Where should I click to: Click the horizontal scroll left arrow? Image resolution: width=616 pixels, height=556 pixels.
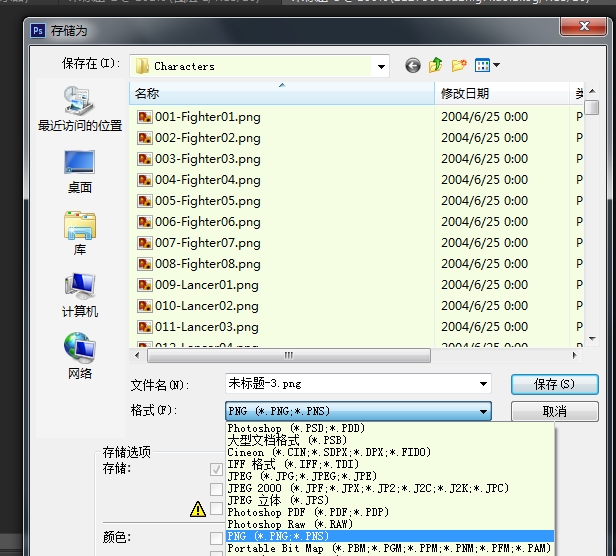pos(137,356)
